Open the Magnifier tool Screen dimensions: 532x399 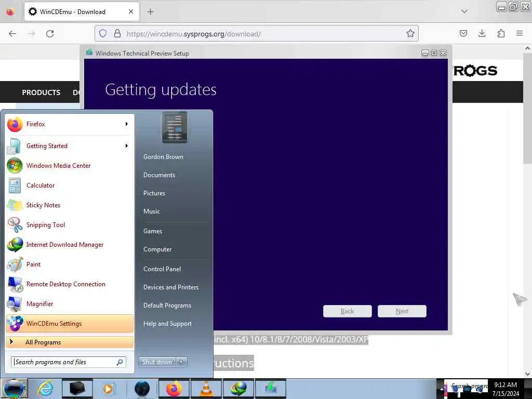(70, 303)
